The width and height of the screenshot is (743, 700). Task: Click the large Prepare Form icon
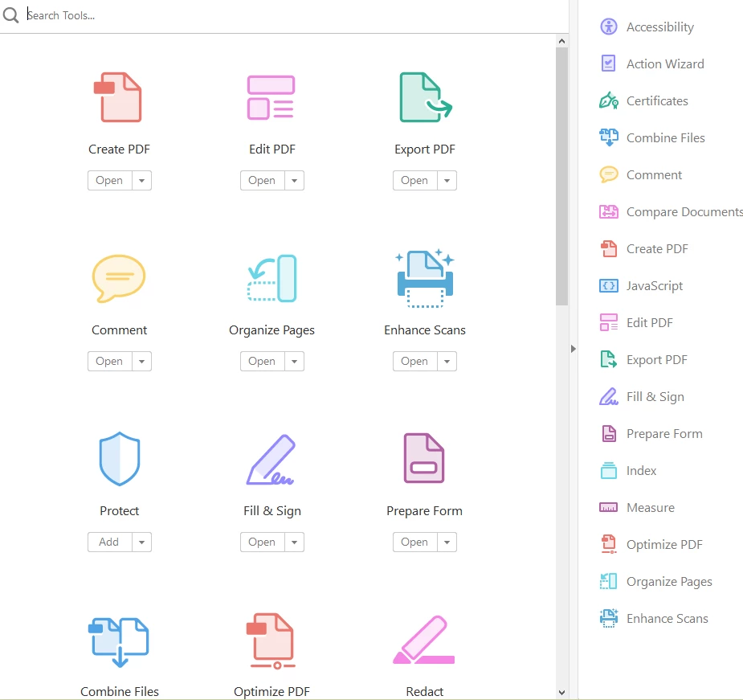point(423,458)
